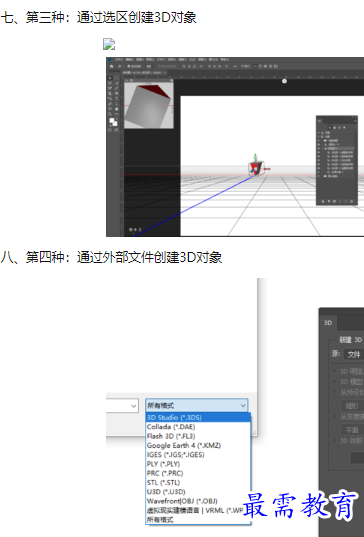Screen dimensions: 364x537
Task: Click the white circular marker above canvas
Action: click(284, 81)
